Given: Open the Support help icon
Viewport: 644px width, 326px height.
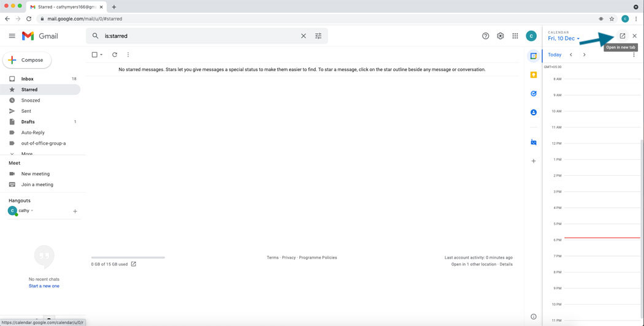Looking at the screenshot, I should pyautogui.click(x=486, y=36).
